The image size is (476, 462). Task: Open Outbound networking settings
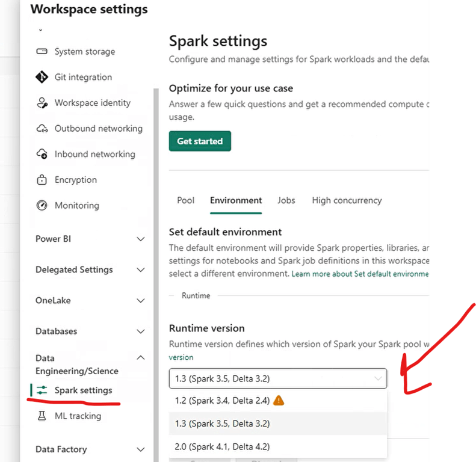98,128
